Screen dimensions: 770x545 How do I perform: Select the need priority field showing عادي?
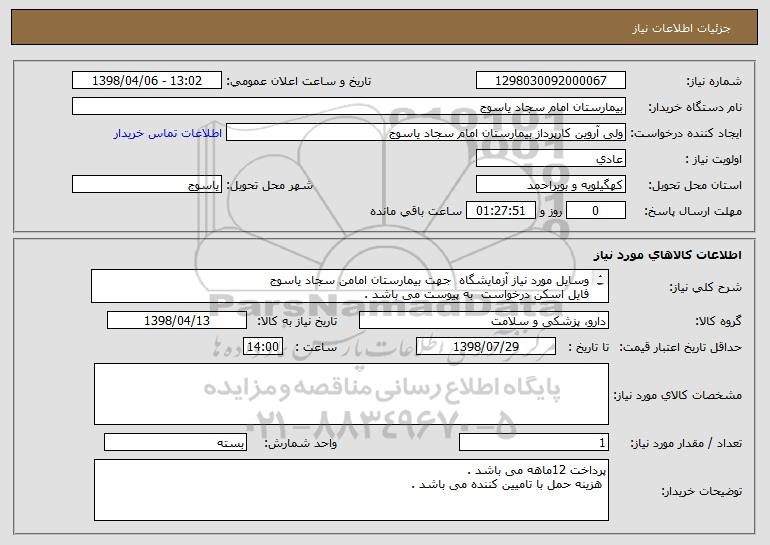550,159
